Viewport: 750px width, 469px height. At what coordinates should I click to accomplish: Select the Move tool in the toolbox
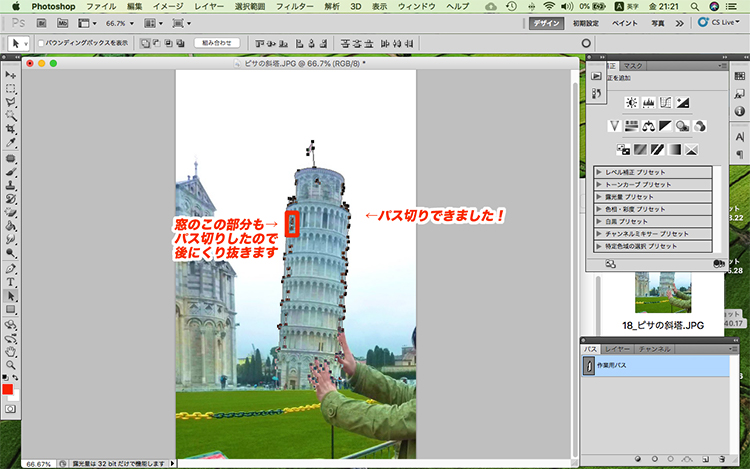click(x=11, y=75)
